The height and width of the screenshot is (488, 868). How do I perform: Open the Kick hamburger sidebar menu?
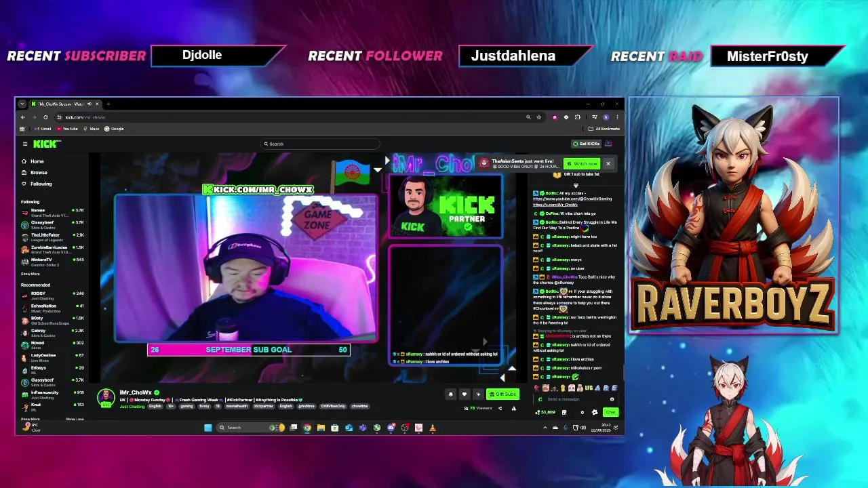click(25, 144)
